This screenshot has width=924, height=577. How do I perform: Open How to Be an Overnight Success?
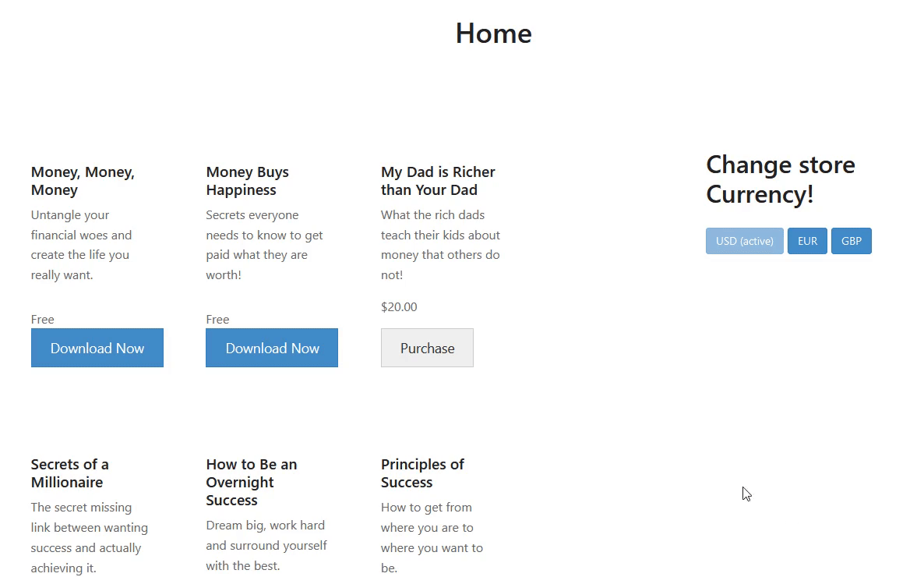tap(251, 482)
